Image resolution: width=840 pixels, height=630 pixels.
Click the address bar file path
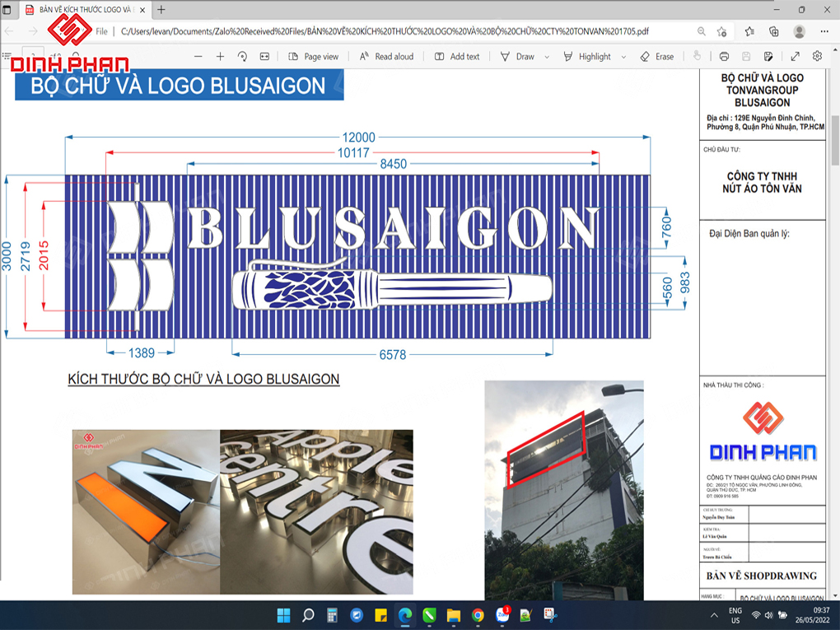point(385,31)
